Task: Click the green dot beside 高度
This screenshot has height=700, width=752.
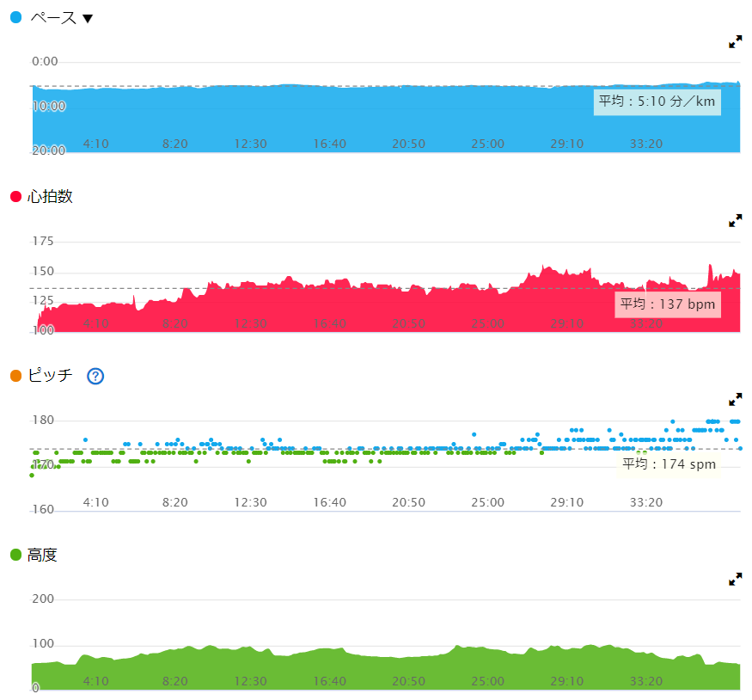Action: pyautogui.click(x=15, y=555)
